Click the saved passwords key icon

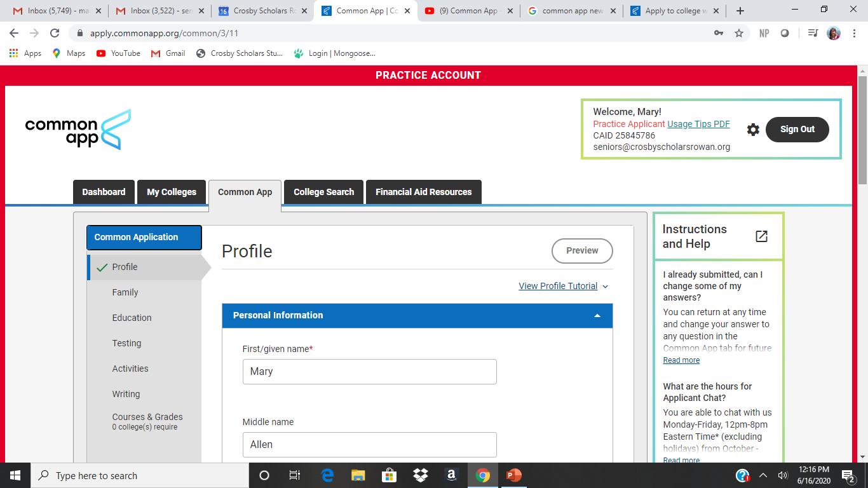click(x=719, y=33)
